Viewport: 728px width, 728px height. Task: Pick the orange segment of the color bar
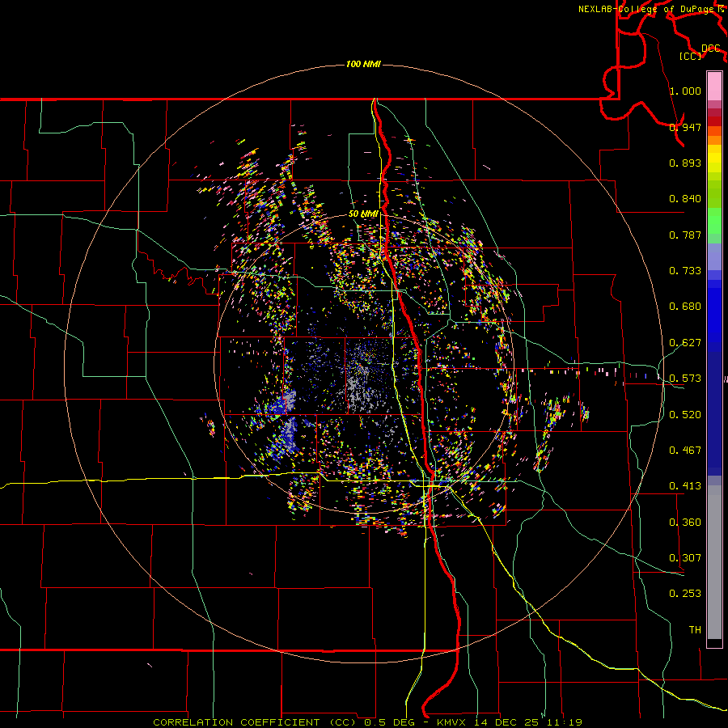[714, 136]
